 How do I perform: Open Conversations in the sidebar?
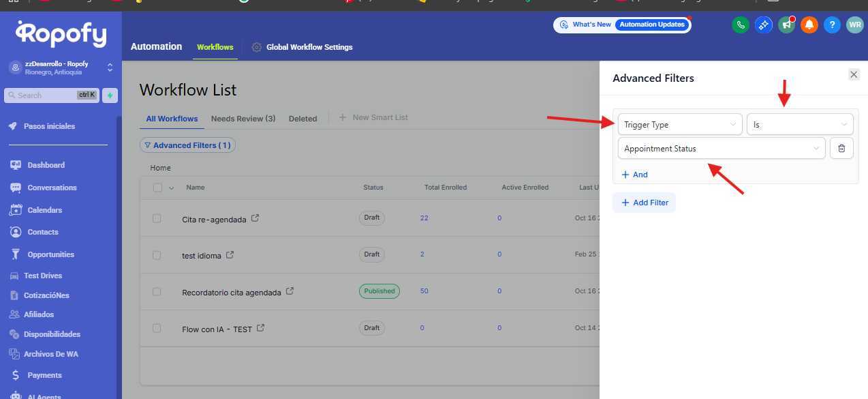(x=52, y=188)
